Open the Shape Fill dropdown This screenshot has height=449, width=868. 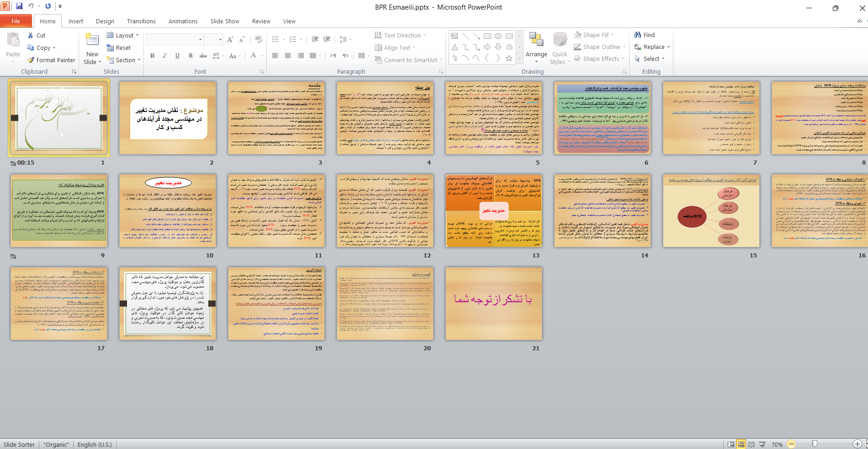point(594,35)
